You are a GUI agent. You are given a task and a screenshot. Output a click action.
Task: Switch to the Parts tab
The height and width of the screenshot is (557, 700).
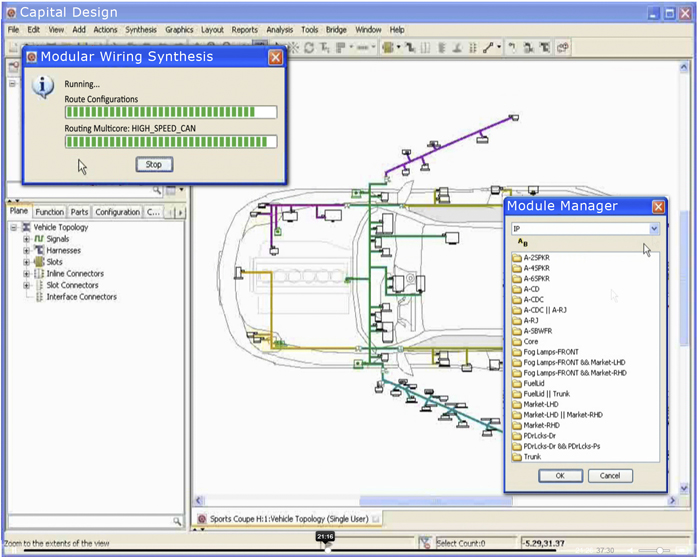point(79,212)
